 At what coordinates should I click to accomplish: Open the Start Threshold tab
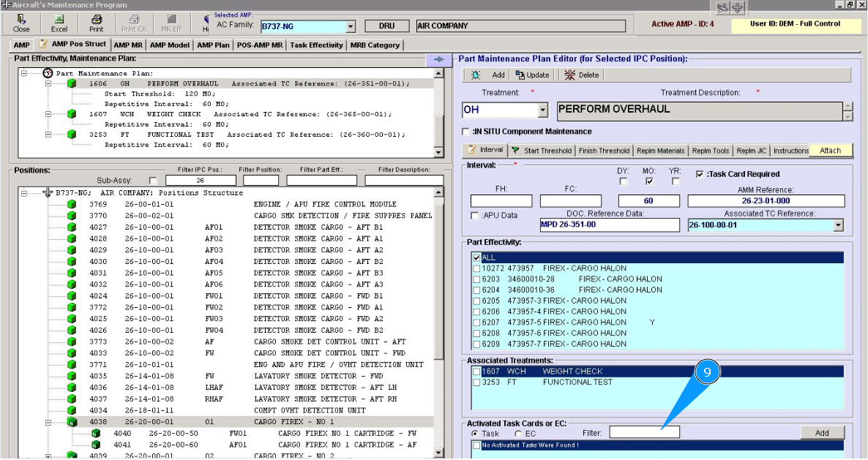click(542, 151)
